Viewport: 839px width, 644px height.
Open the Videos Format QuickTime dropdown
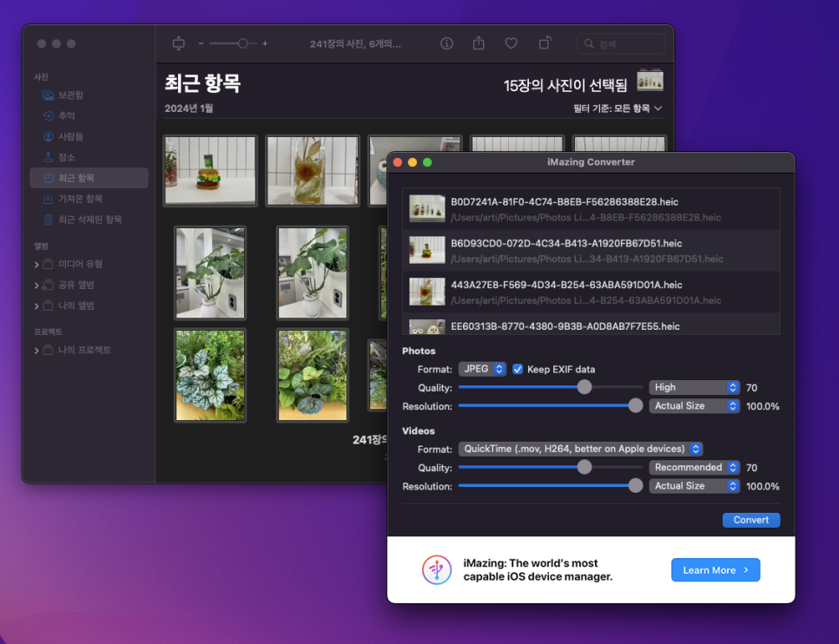tap(580, 449)
